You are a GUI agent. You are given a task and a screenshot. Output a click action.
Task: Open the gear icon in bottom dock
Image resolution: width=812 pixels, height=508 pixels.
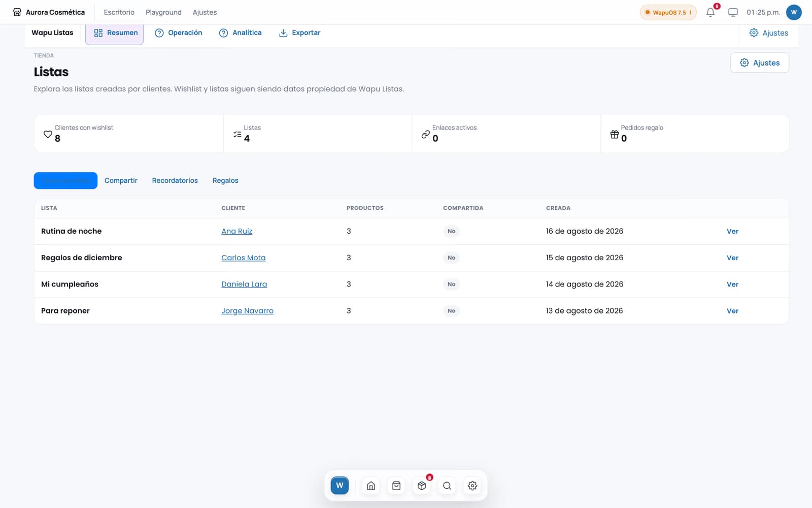[x=472, y=486]
